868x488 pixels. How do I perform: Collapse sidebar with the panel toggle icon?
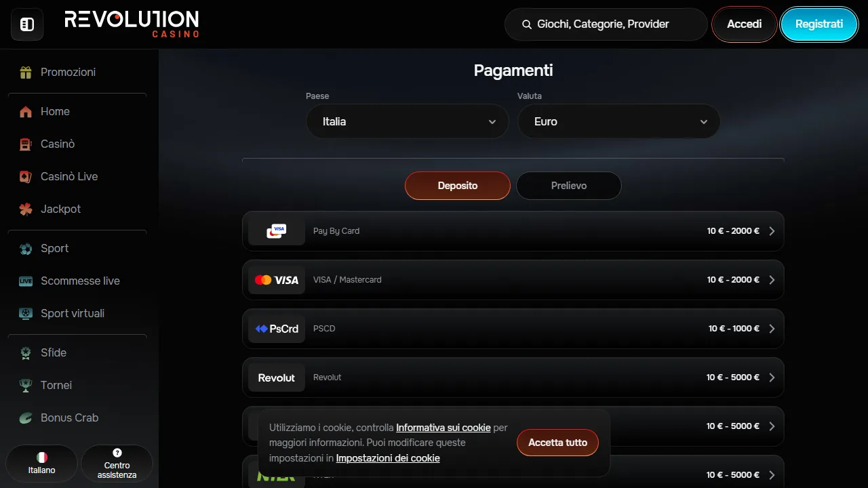point(27,24)
